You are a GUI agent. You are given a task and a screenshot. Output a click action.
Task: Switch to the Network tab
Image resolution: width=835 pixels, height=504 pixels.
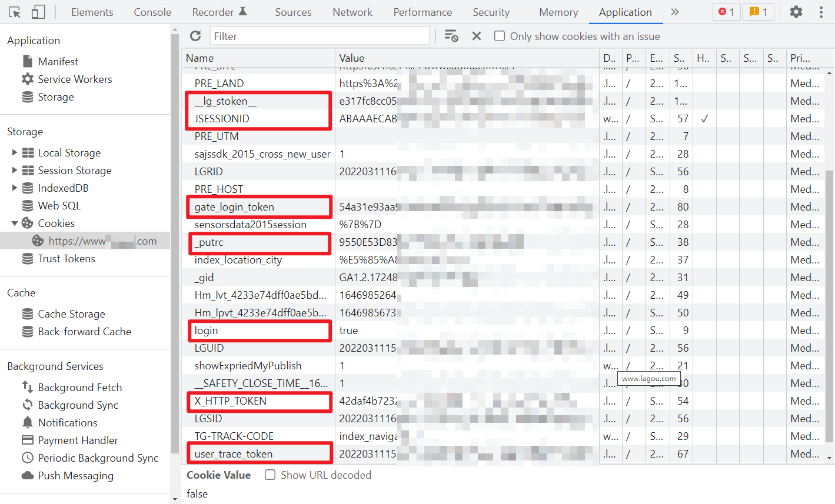(x=352, y=12)
